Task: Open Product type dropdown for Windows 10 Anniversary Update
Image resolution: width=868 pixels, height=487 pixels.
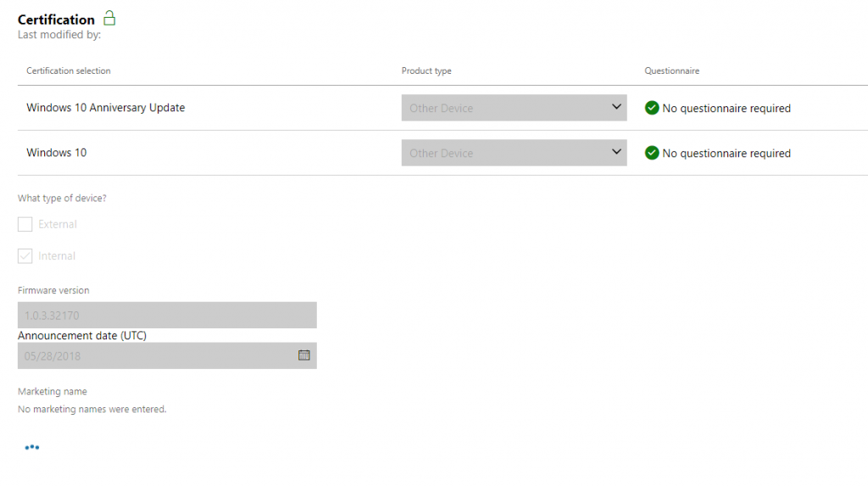Action: (x=515, y=108)
